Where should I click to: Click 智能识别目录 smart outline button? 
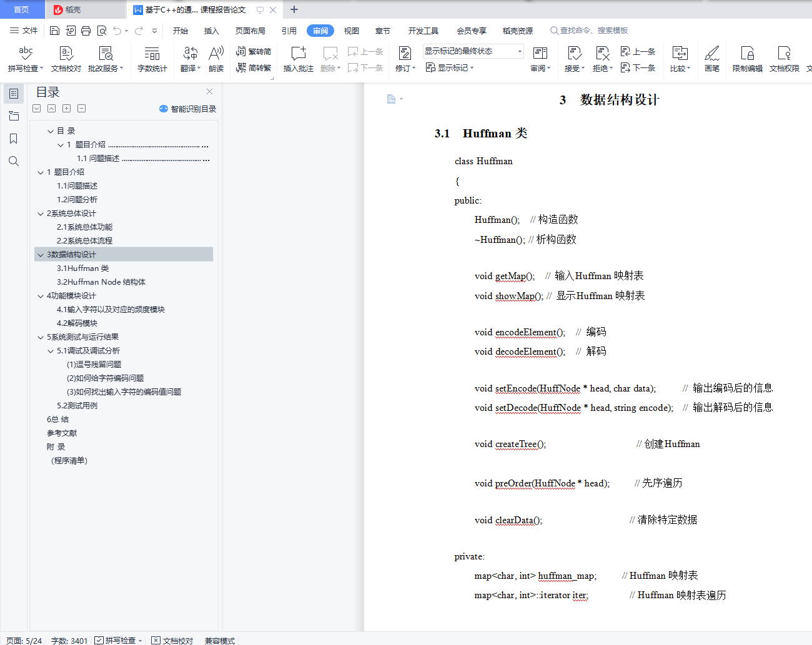[188, 109]
